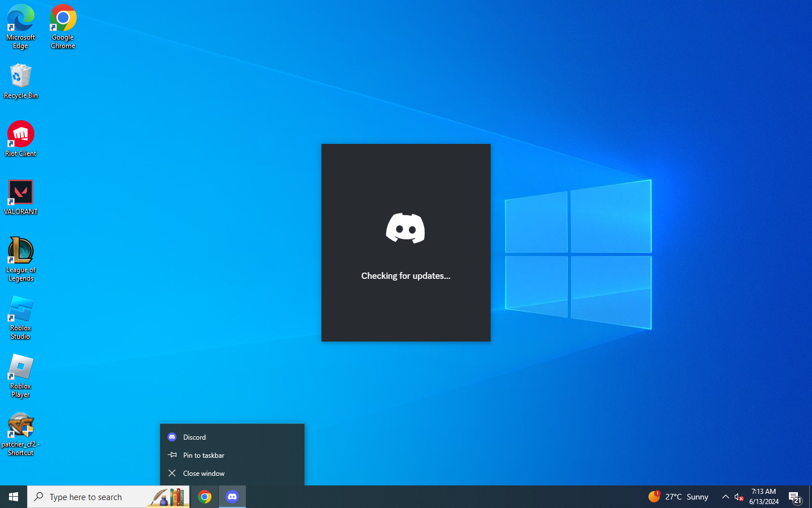Open the clock showing 7:13 AM
Image resolution: width=812 pixels, height=508 pixels.
(x=764, y=497)
